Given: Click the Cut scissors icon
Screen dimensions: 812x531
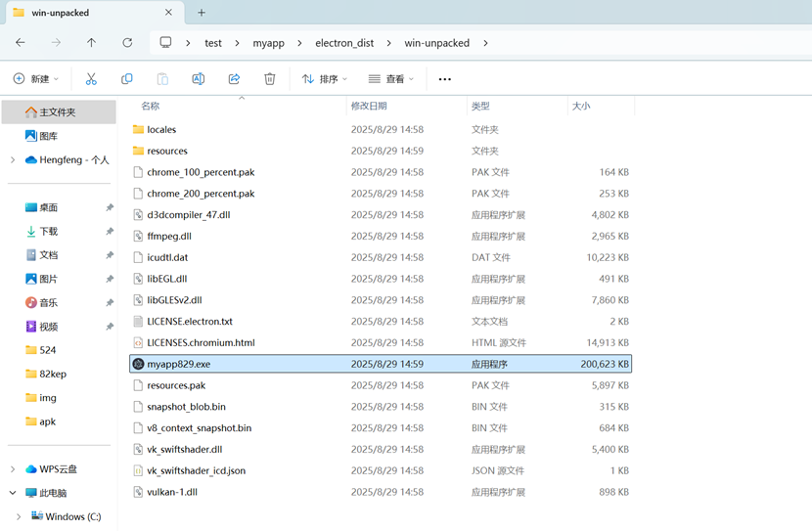Looking at the screenshot, I should tap(91, 78).
